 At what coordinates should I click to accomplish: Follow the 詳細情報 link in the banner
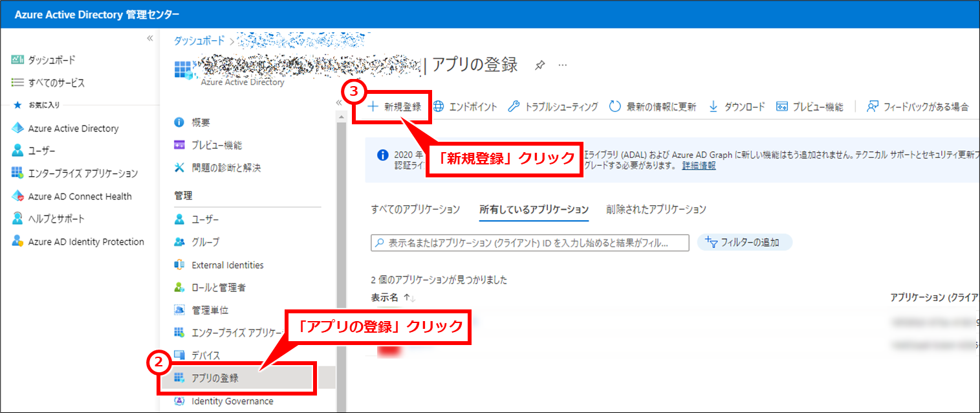tap(699, 166)
